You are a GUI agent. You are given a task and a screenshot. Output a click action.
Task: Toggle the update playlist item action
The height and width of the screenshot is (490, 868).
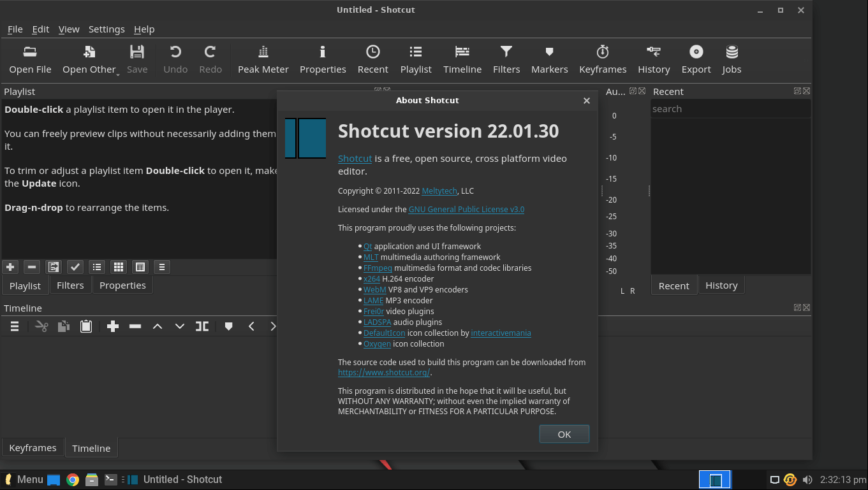[75, 266]
